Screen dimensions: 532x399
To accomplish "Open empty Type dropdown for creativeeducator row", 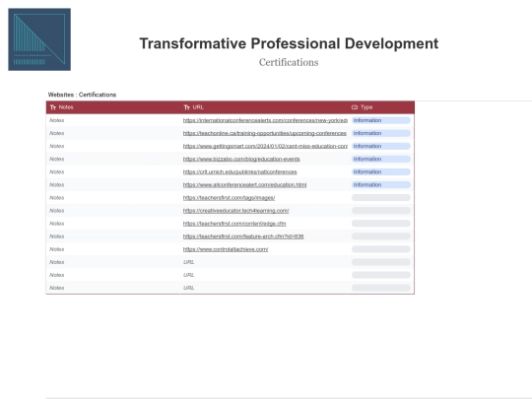I will click(x=381, y=211).
